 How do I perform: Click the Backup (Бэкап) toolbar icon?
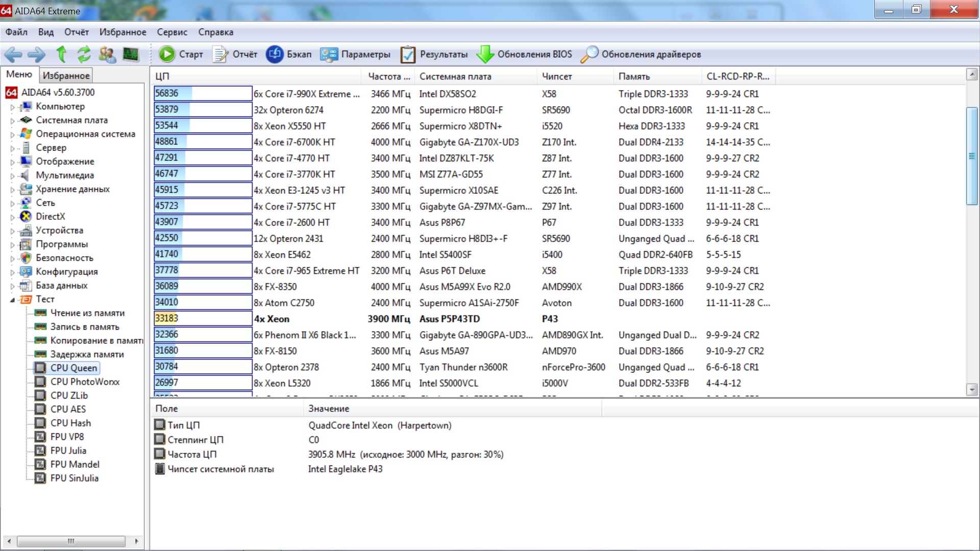click(x=275, y=54)
